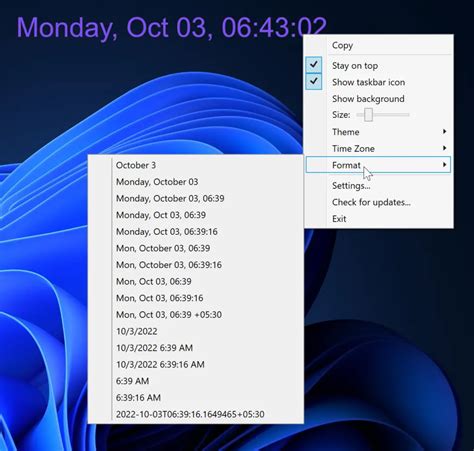Select format 'Monday, Oct 03, 06:39'
474x451 pixels.
tap(196, 215)
